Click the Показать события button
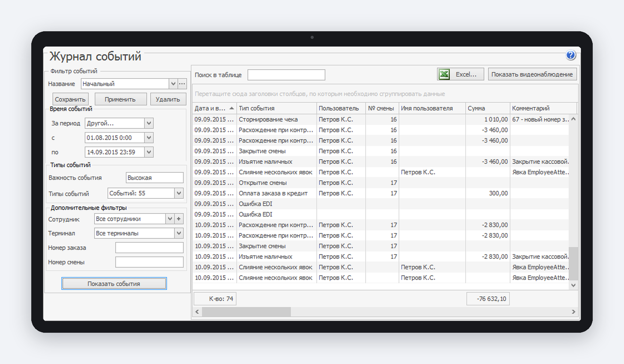This screenshot has height=364, width=624. tap(114, 284)
